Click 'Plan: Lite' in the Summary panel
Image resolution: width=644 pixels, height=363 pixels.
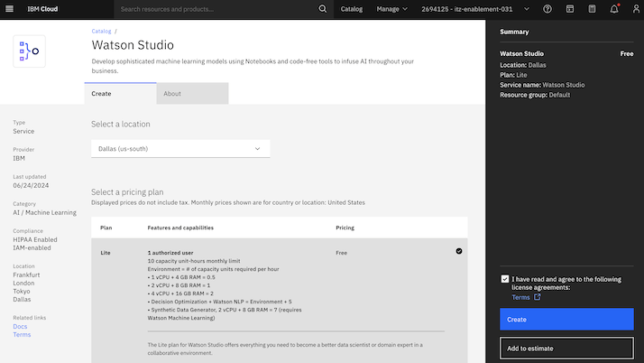tap(513, 75)
